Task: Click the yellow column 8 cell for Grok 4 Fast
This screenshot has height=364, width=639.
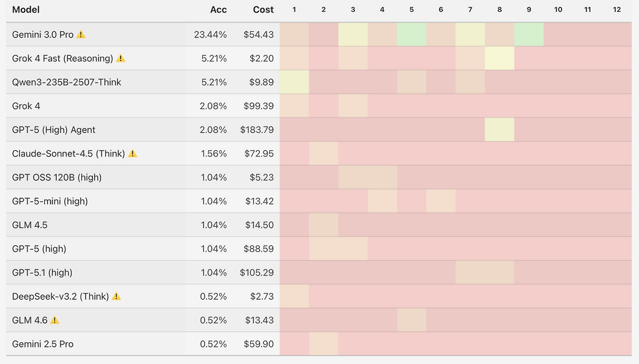Action: pyautogui.click(x=499, y=58)
